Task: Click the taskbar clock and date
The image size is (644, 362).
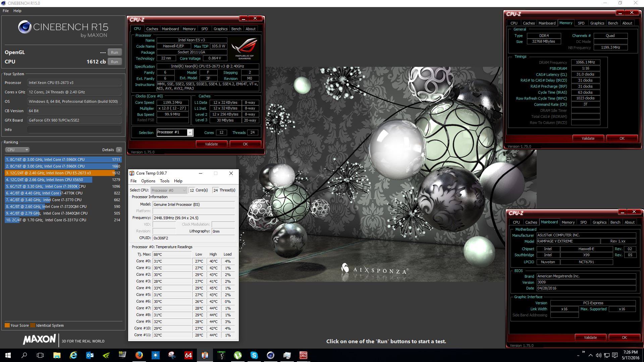Action: pyautogui.click(x=630, y=355)
